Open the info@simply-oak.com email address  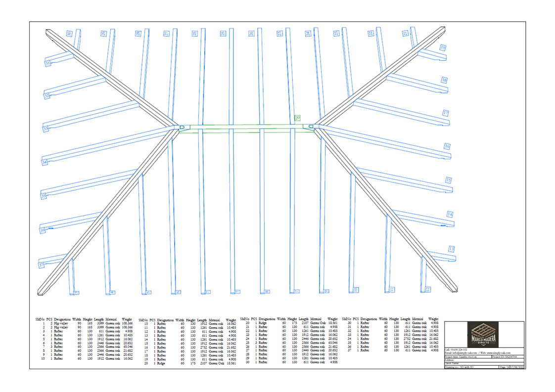coord(465,353)
